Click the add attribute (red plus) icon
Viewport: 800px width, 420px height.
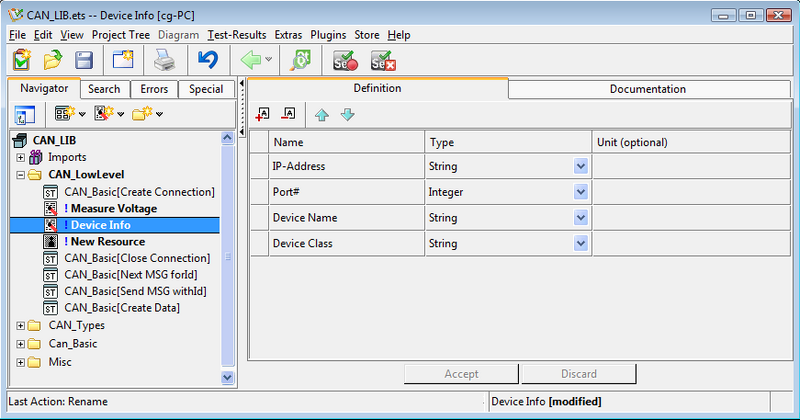click(263, 114)
